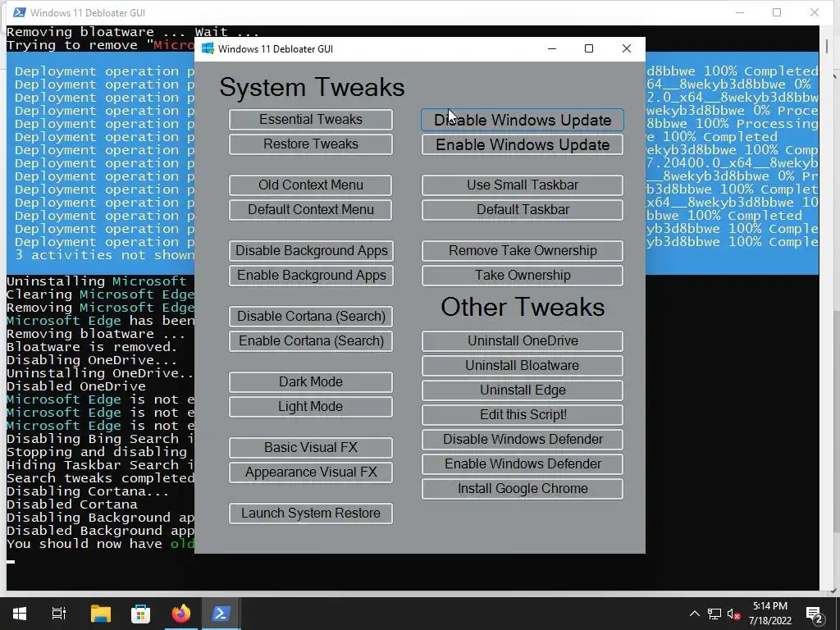This screenshot has width=840, height=630.
Task: Apply the Old Context Menu tweak
Action: point(311,185)
